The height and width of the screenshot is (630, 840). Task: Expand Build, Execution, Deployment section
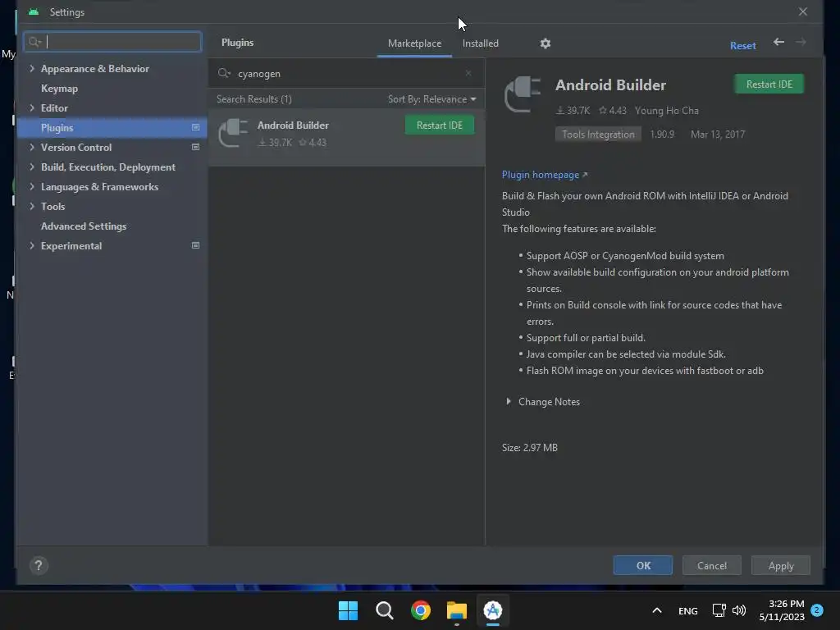tap(32, 167)
